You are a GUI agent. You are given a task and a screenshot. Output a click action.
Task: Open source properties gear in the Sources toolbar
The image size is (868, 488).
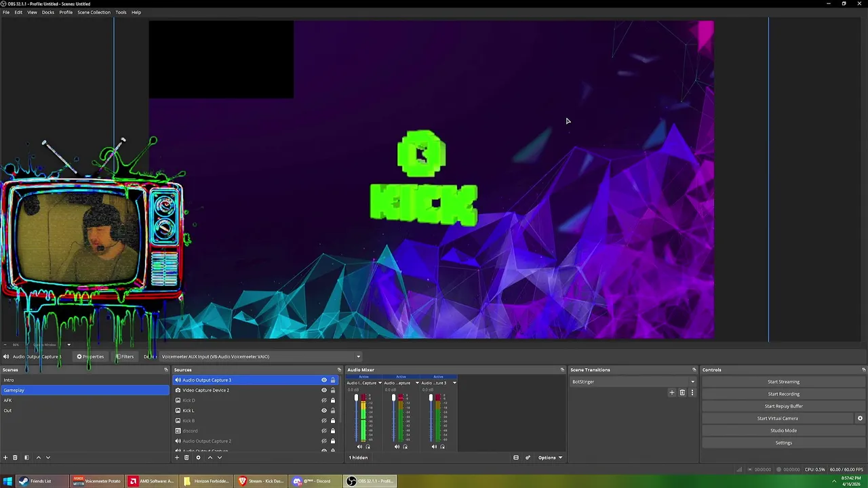click(198, 457)
